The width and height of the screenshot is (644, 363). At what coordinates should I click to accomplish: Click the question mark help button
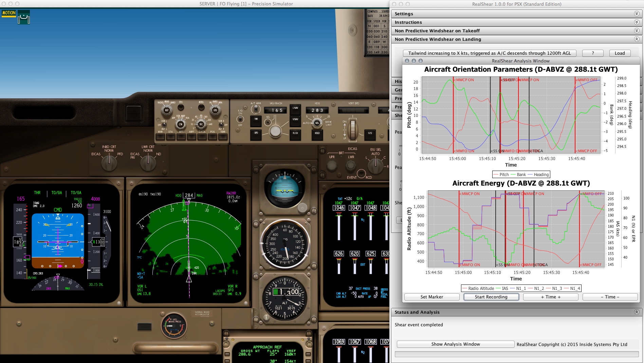(x=593, y=53)
